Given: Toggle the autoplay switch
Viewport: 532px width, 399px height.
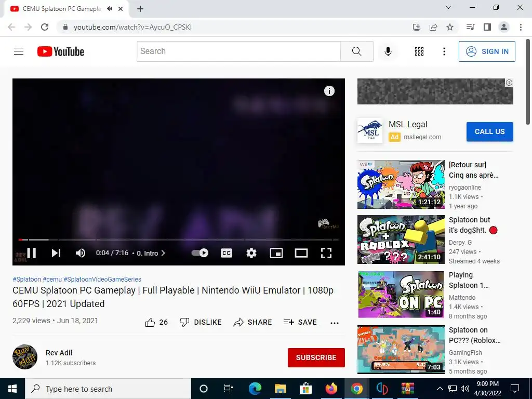Looking at the screenshot, I should (x=200, y=253).
